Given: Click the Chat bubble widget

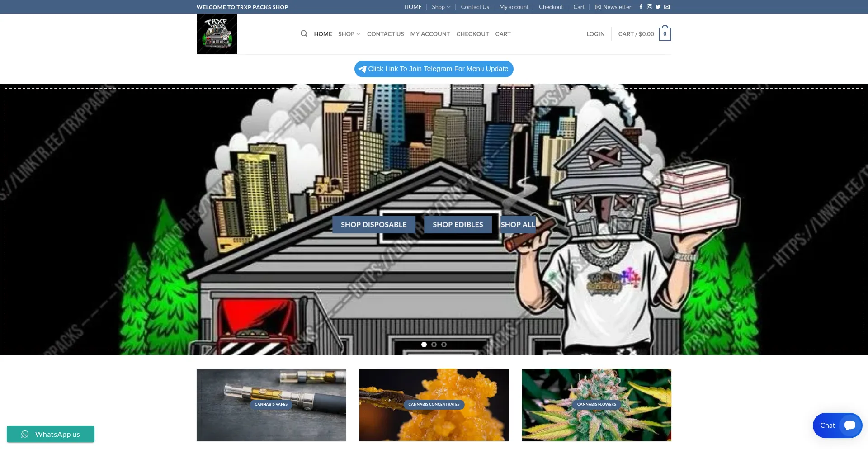Looking at the screenshot, I should 837,425.
